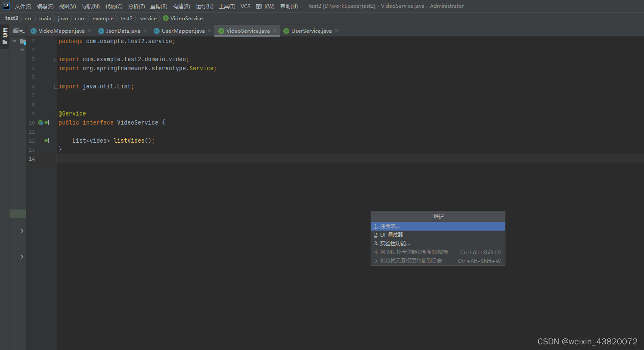
Task: Click the UserService.java interface icon
Action: [x=286, y=31]
